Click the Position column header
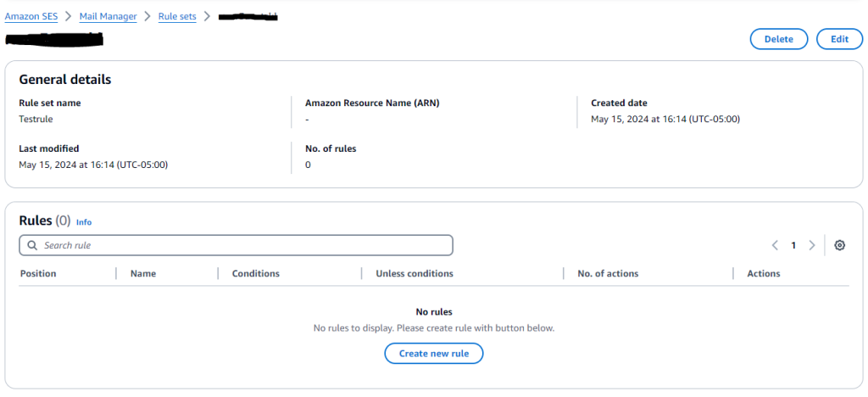 point(38,273)
